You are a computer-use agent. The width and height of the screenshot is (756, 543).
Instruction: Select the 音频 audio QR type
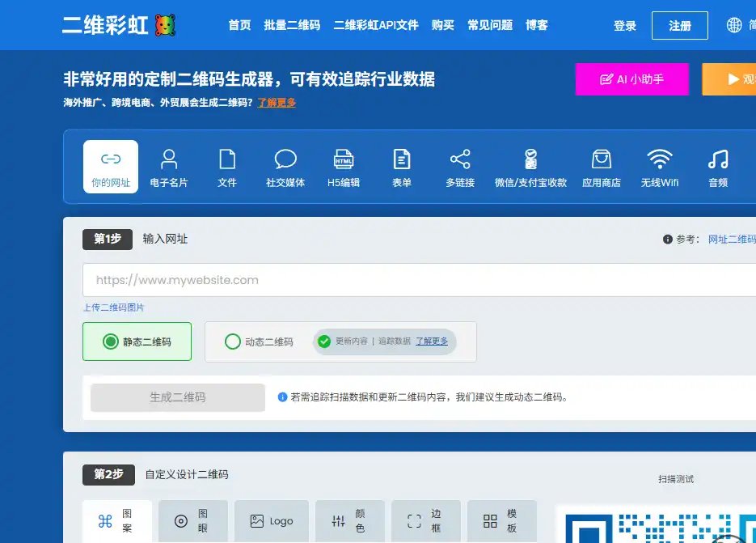click(x=718, y=167)
